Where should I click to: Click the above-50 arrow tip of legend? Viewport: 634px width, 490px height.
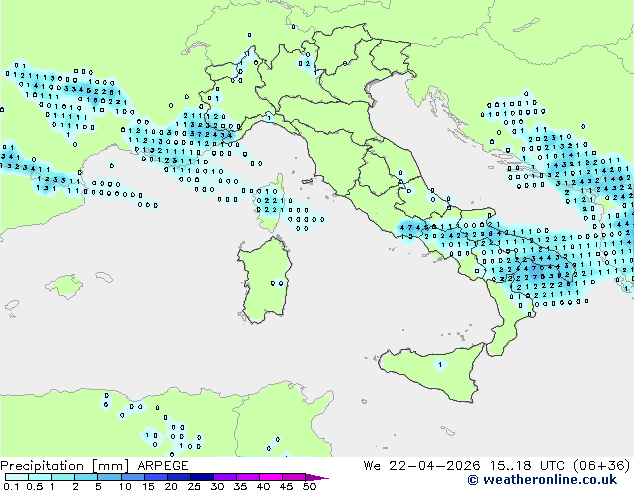317,477
